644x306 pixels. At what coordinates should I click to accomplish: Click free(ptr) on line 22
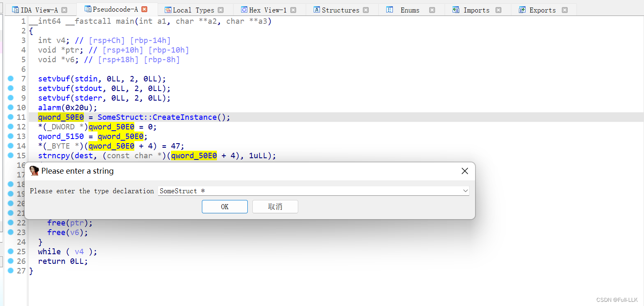pos(70,223)
